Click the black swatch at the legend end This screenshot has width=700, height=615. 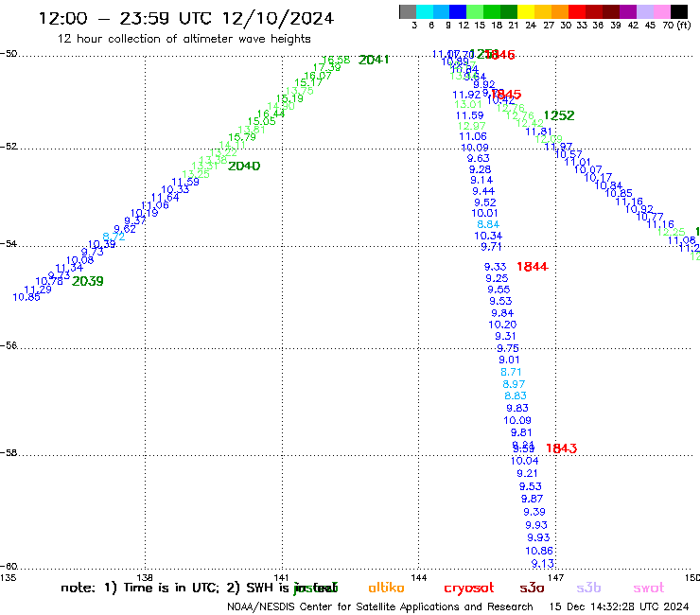[x=679, y=12]
